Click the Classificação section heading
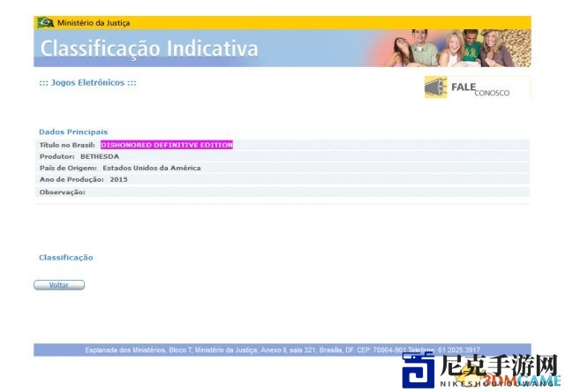565x392 pixels. [x=66, y=258]
